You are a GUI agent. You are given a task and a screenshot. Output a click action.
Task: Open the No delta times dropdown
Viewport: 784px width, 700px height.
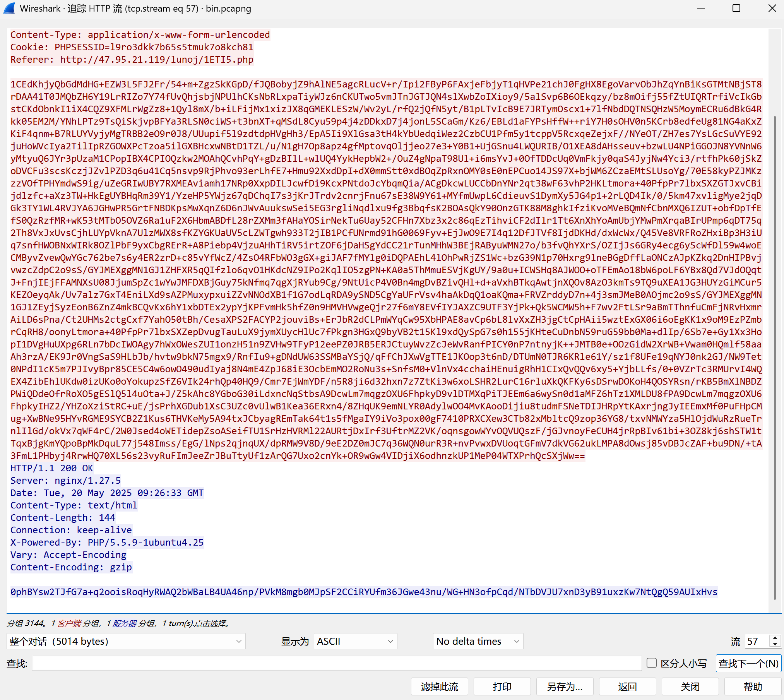point(478,641)
